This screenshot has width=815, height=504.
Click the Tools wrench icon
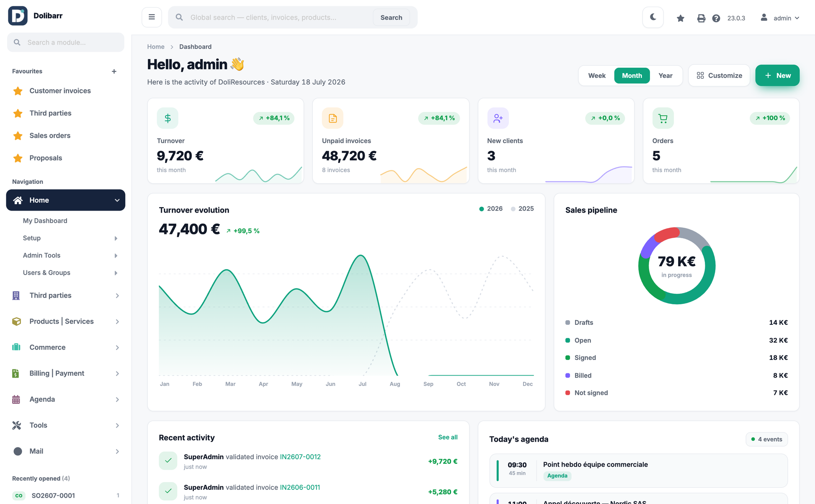16,425
